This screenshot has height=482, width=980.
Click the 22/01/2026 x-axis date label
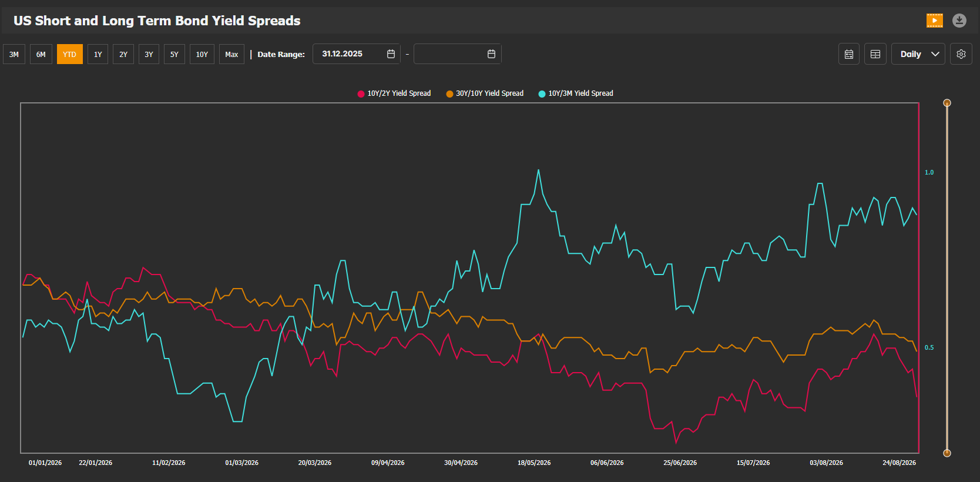(96, 463)
